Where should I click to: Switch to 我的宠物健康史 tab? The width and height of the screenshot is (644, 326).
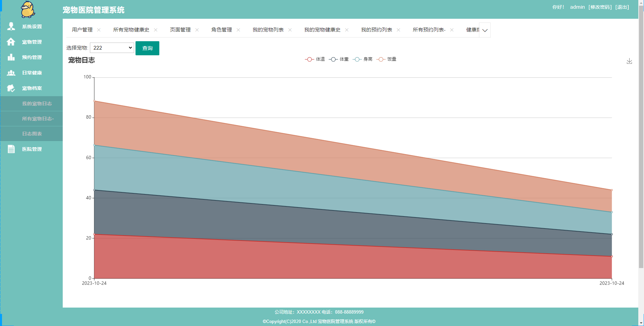pos(322,30)
